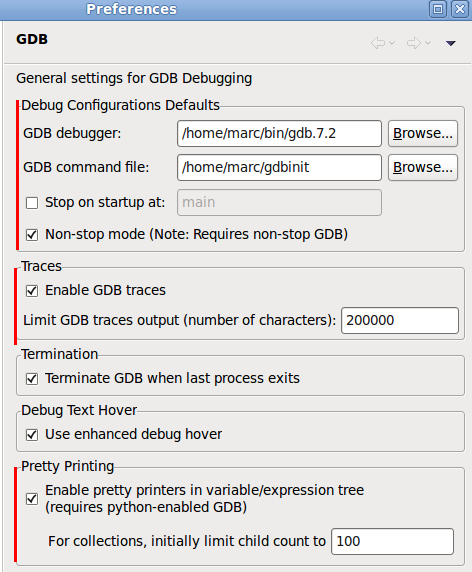Image resolution: width=472 pixels, height=572 pixels.
Task: Click the child count limit field
Action: click(392, 541)
